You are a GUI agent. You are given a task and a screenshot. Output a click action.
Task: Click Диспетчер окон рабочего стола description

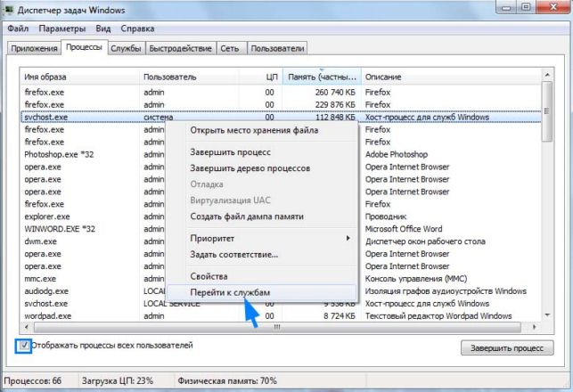pyautogui.click(x=425, y=241)
